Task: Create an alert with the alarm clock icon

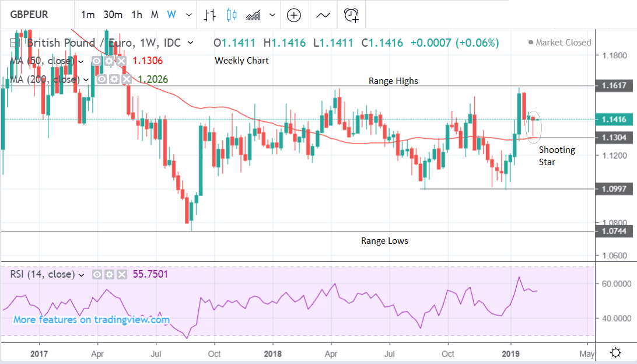Action: tap(351, 15)
